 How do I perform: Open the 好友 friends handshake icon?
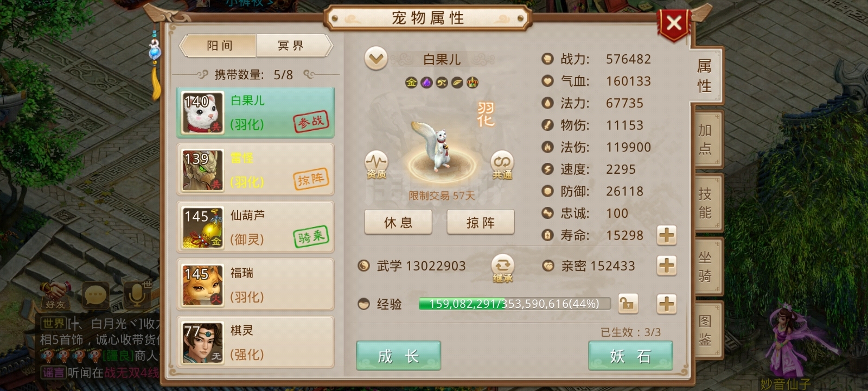pos(55,295)
